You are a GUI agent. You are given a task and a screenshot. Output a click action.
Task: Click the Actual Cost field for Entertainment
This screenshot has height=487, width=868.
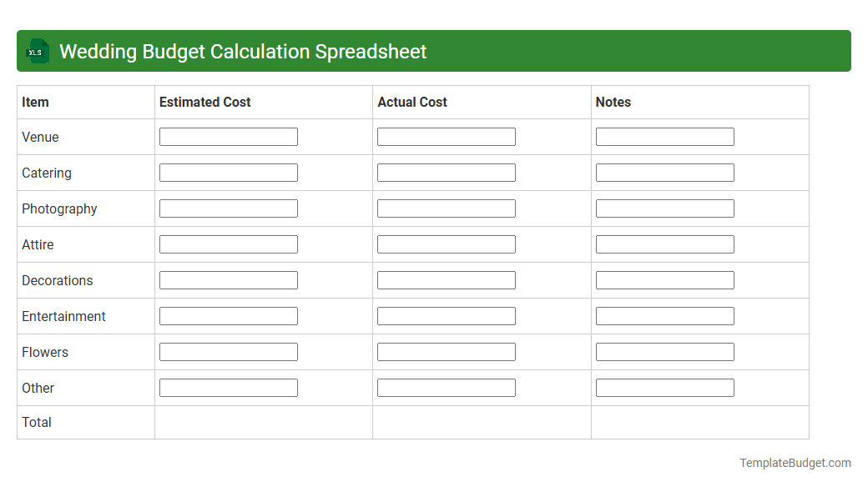(x=446, y=315)
